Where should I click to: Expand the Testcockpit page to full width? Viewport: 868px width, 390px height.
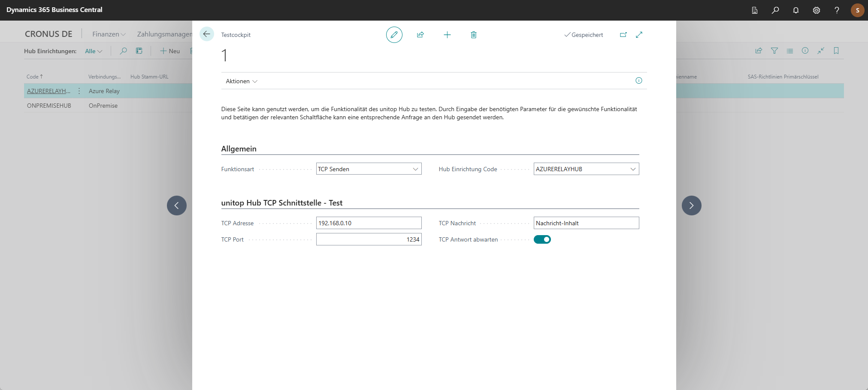[639, 35]
